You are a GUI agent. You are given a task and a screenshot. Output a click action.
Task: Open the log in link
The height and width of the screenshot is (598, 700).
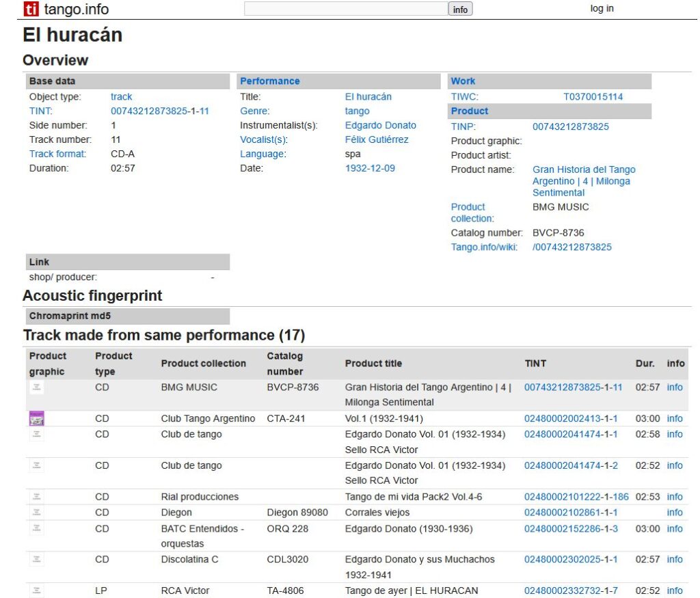point(602,8)
